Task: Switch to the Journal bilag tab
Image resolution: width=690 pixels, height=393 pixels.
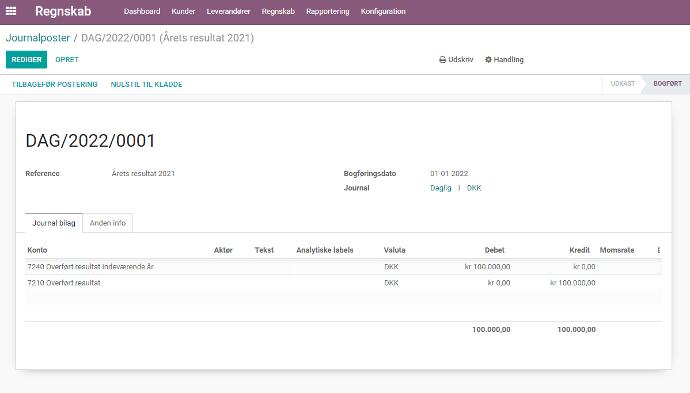Action: (54, 223)
